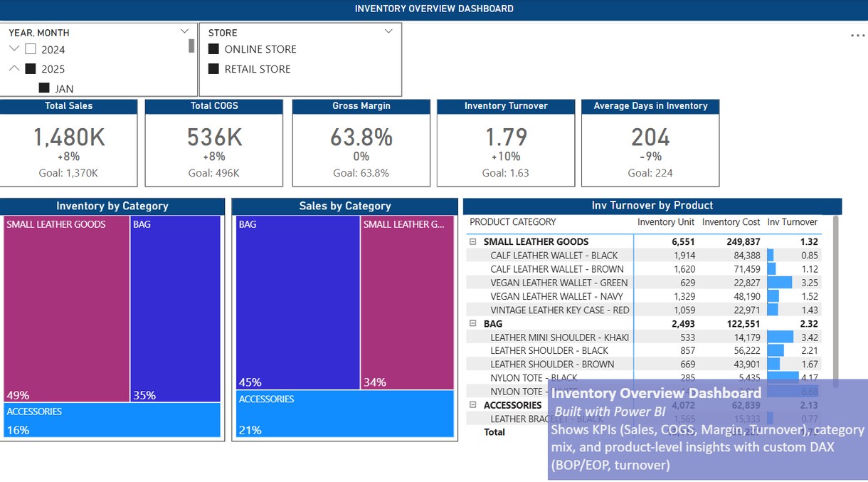Viewport: 868px width, 482px height.
Task: Collapse the 2025 year chevron
Action: coord(14,69)
